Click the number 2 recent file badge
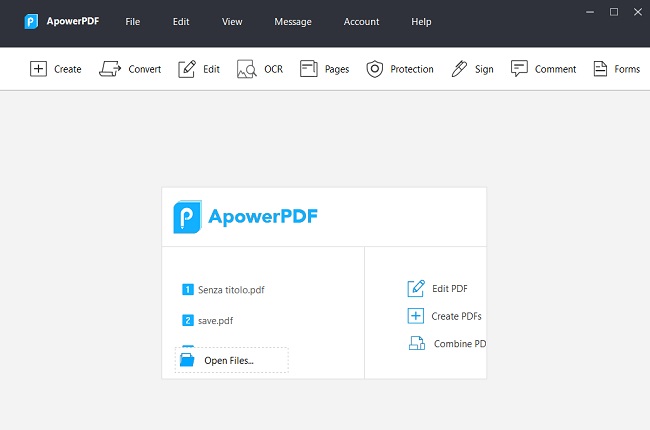Image resolution: width=650 pixels, height=430 pixels. point(188,320)
